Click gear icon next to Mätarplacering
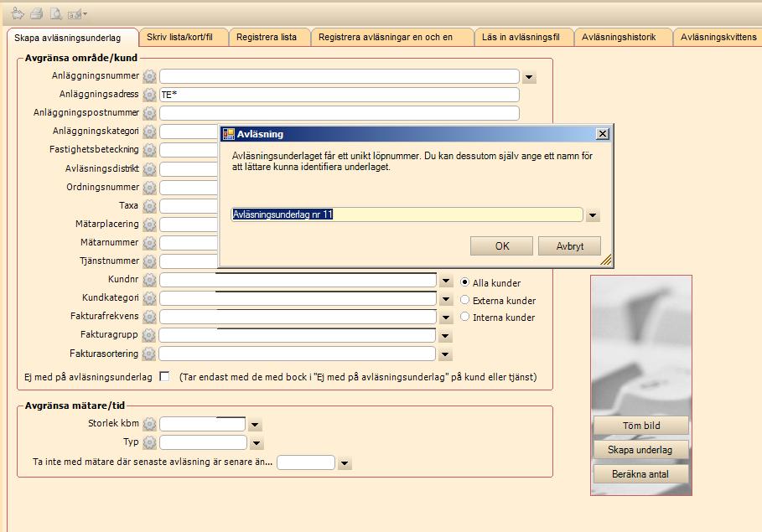This screenshot has height=532, width=762. [150, 225]
